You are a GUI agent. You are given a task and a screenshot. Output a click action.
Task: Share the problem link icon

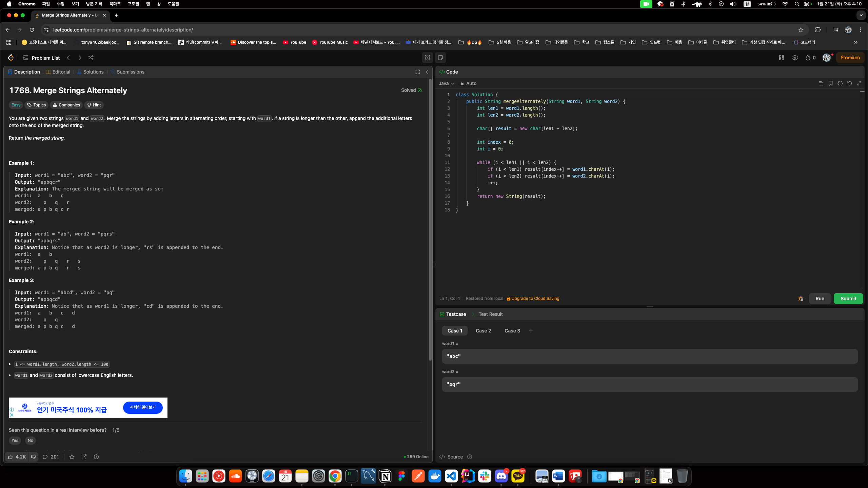[84, 457]
